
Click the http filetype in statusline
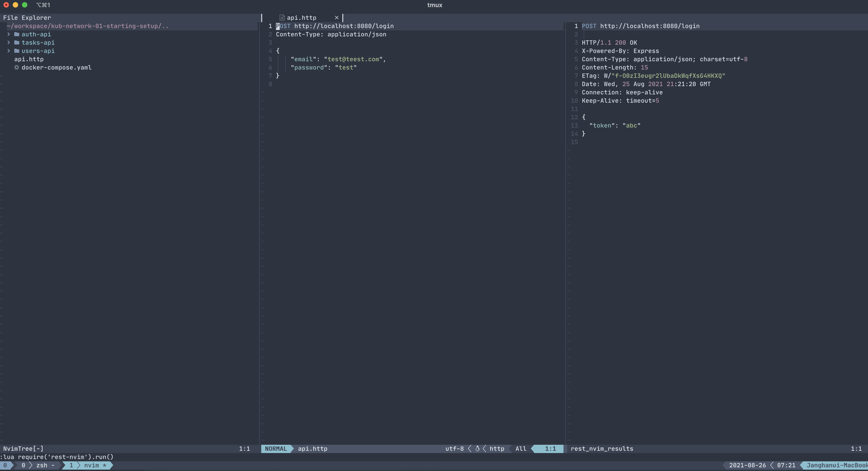coord(497,449)
